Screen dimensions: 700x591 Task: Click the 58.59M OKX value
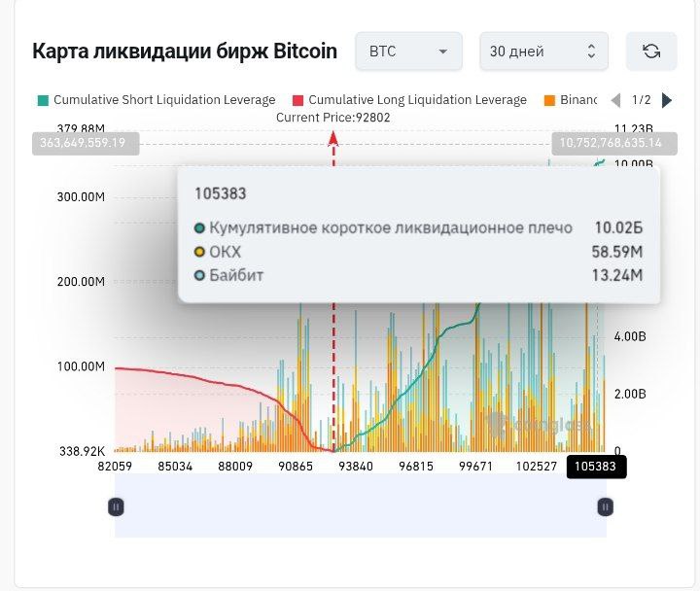tap(617, 252)
